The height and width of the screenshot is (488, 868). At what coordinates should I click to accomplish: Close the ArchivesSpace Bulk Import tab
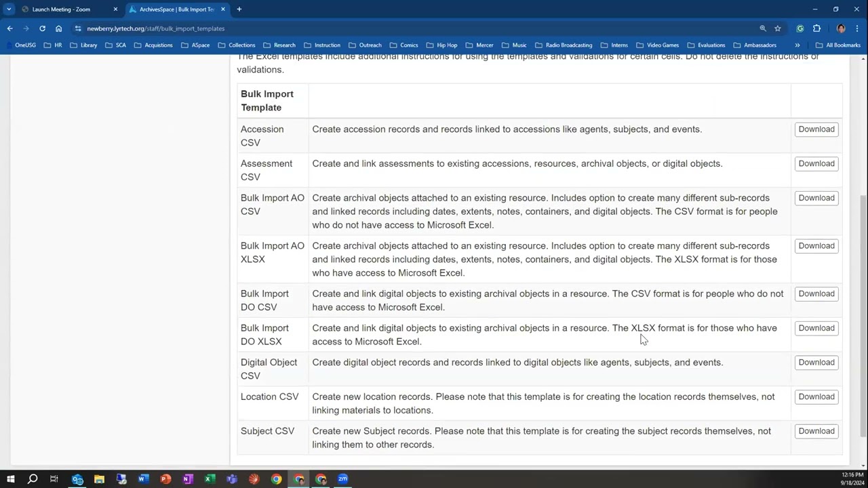[x=222, y=9]
